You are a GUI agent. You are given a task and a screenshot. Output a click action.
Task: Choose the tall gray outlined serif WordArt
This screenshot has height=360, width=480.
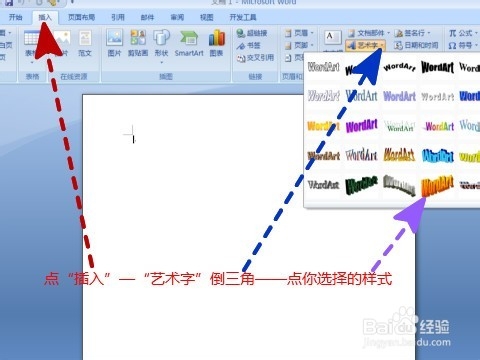point(361,155)
